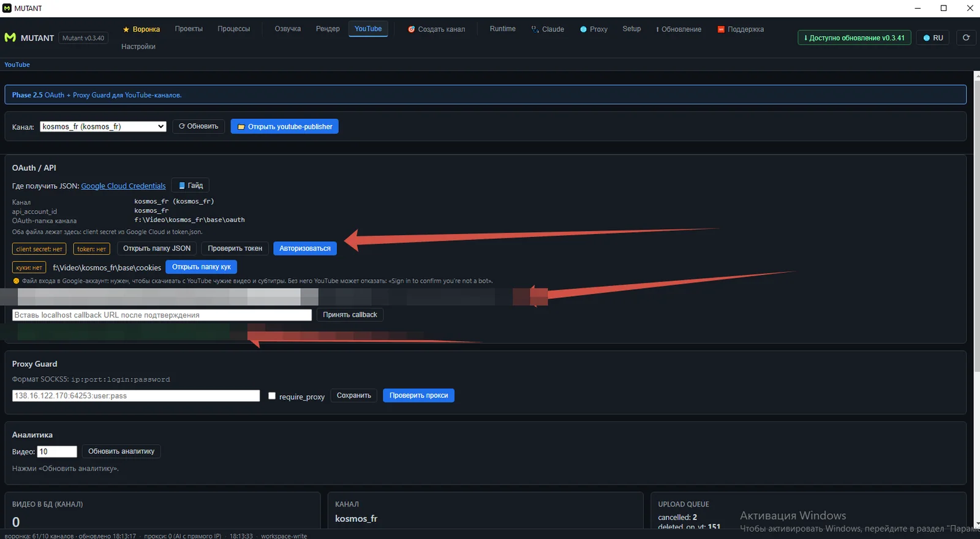Image resolution: width=980 pixels, height=539 pixels.
Task: Select the YouTube tab in navigation
Action: click(x=368, y=29)
